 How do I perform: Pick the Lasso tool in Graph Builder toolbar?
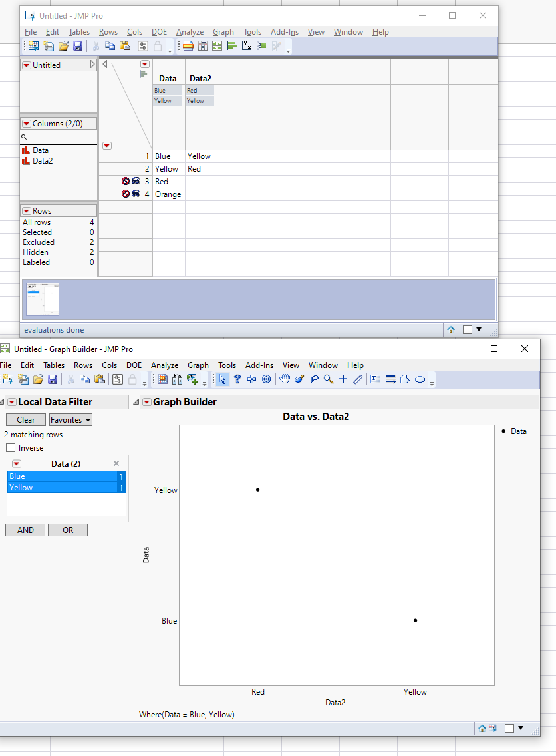tap(314, 379)
